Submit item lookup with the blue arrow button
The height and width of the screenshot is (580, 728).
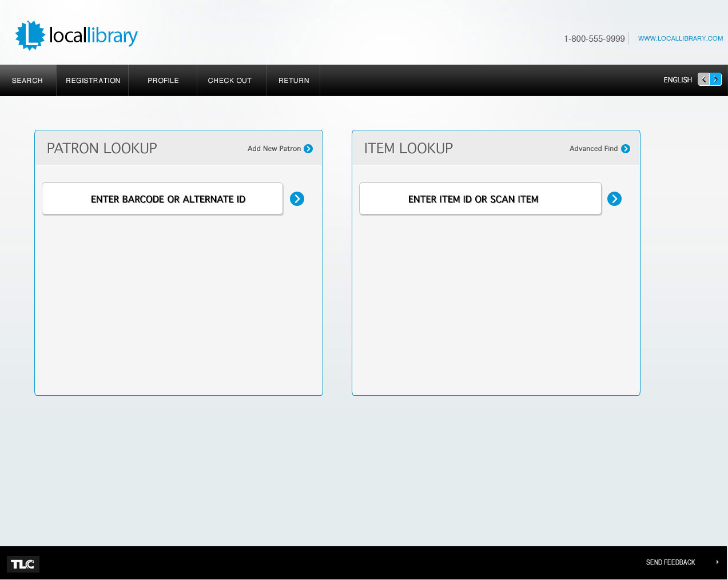(614, 198)
